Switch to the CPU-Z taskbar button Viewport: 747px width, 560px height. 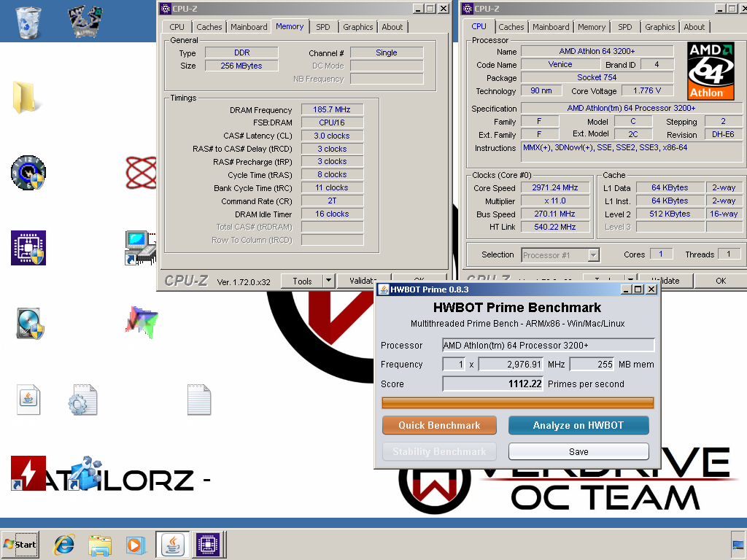point(208,545)
